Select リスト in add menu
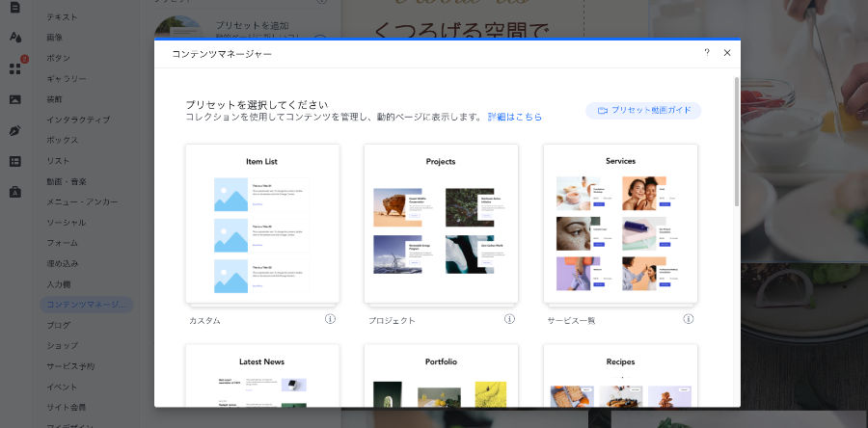Viewport: 868px width, 428px height. 58,161
